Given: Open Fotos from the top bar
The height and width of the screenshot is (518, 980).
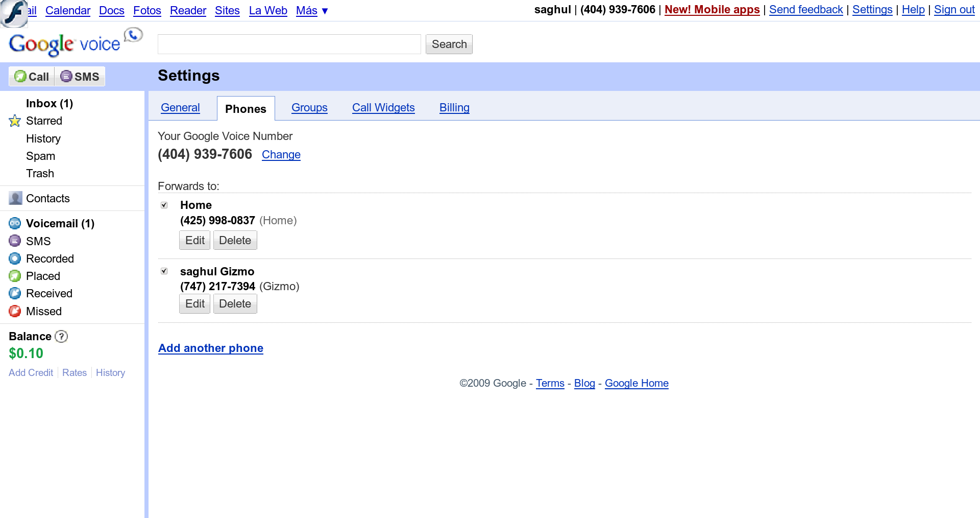Looking at the screenshot, I should click(147, 11).
